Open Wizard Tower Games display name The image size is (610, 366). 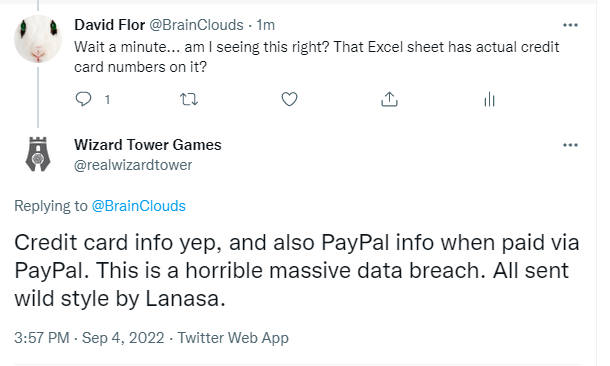148,145
